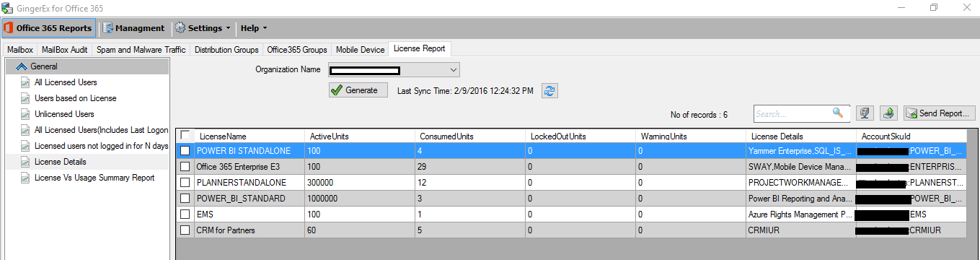Image resolution: width=980 pixels, height=260 pixels.
Task: Select the License Report tab
Action: click(420, 49)
